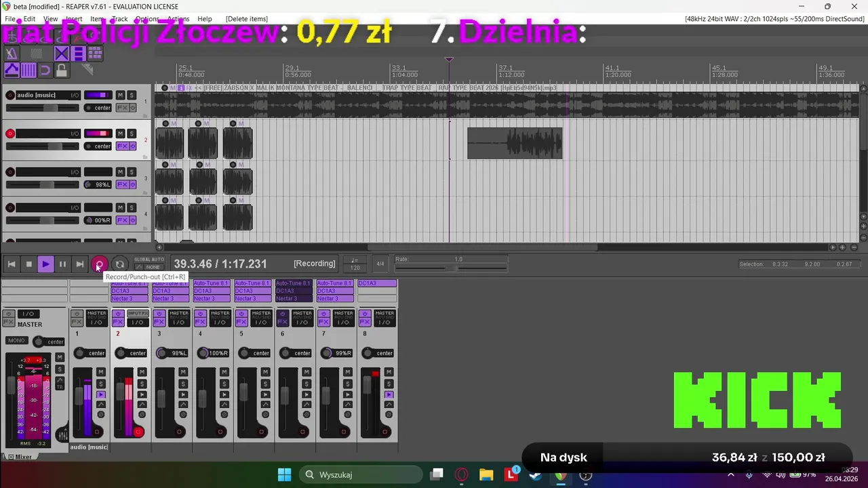The image size is (868, 488).
Task: Click the purple Play transport button
Action: 45,264
